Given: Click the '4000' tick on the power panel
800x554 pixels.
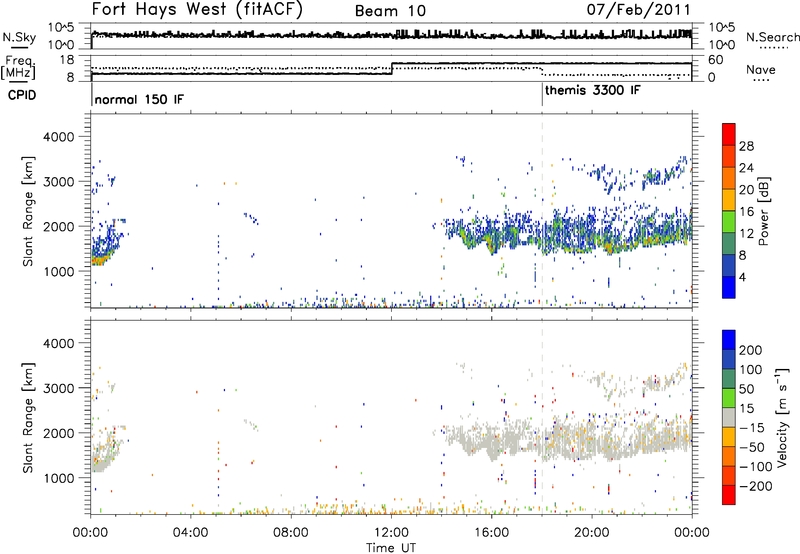Looking at the screenshot, I should 58,137.
